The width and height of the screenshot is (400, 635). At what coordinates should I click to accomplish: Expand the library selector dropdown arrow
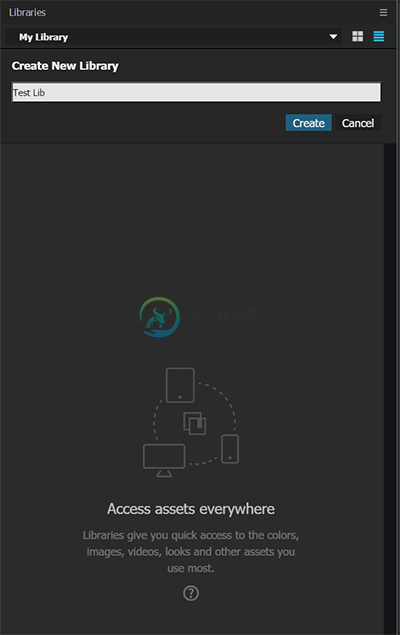333,37
